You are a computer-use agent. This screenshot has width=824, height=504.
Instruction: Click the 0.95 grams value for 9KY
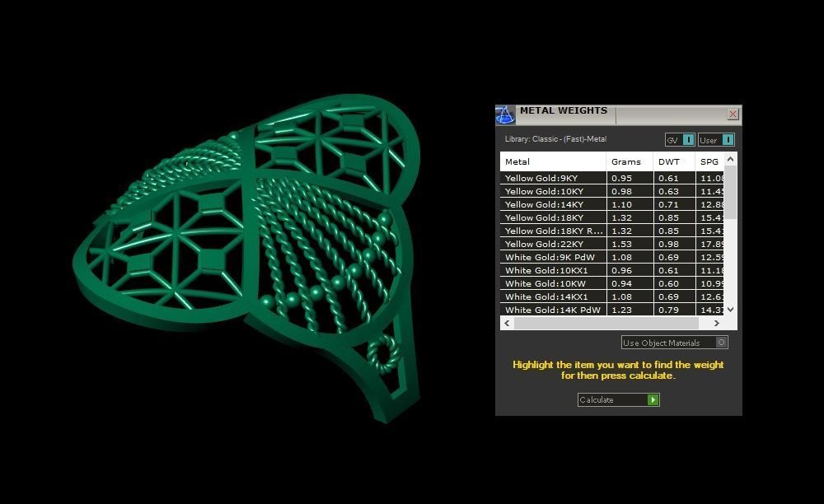621,178
